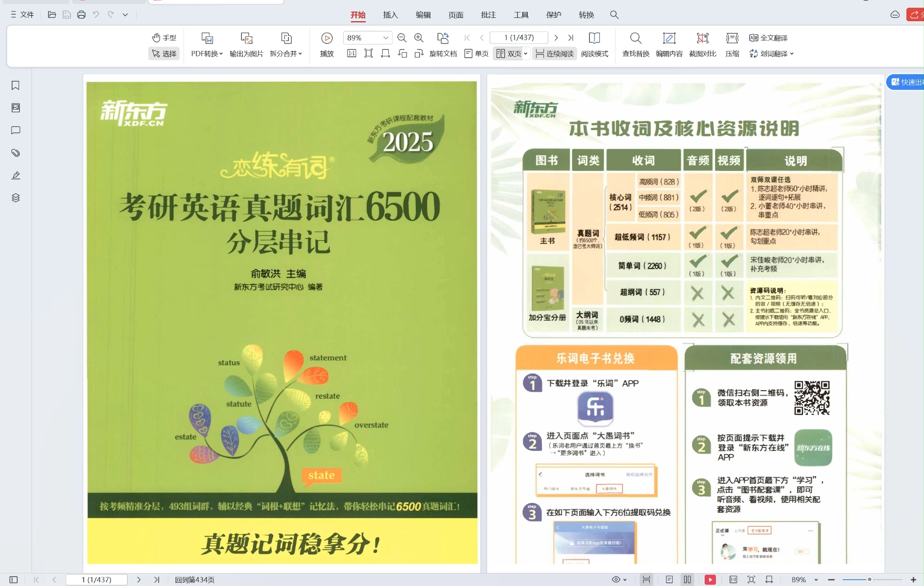Open the 页面 tab
The height and width of the screenshot is (586, 924).
tap(455, 15)
